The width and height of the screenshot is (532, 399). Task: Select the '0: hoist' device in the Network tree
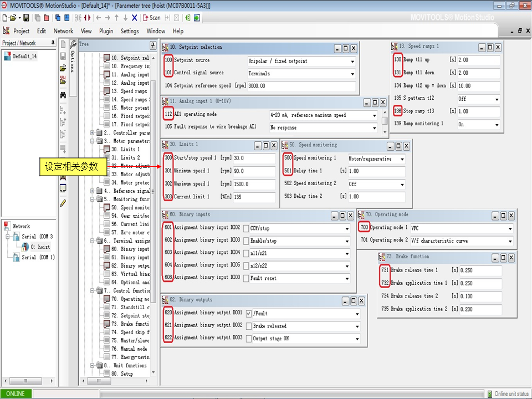39,247
